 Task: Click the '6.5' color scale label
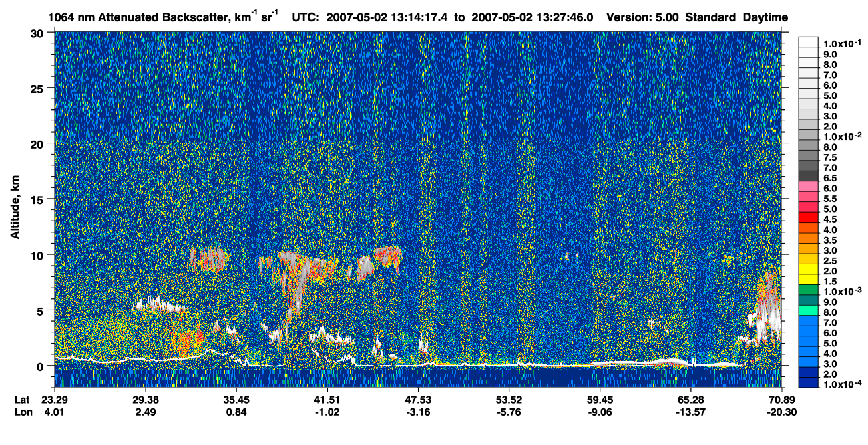coord(830,178)
